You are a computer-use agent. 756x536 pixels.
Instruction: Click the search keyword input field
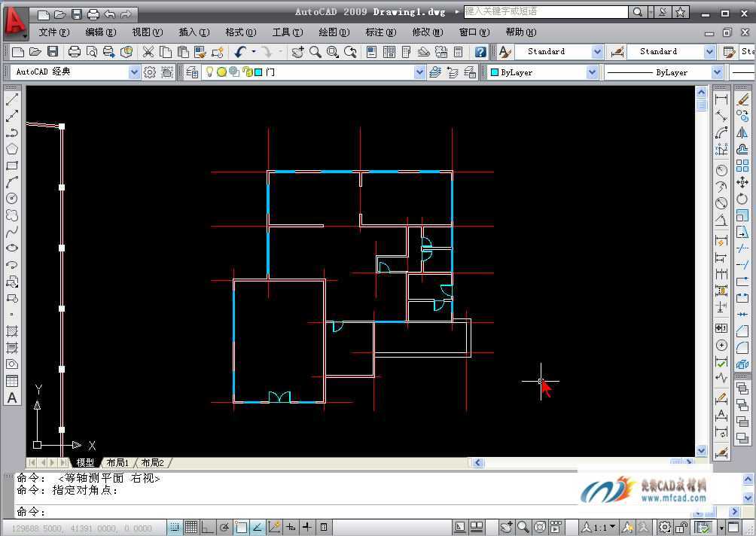click(545, 12)
